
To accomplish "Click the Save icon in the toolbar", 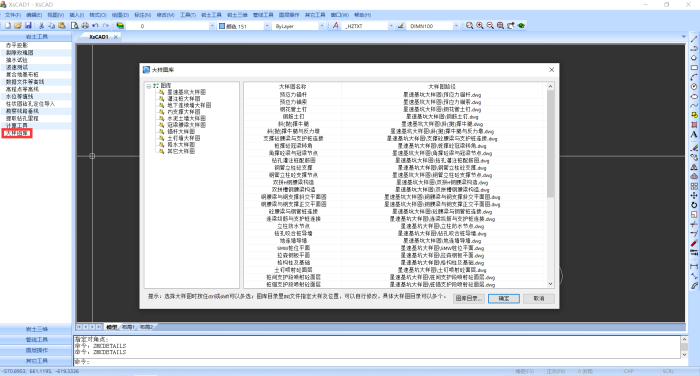I will [x=28, y=26].
